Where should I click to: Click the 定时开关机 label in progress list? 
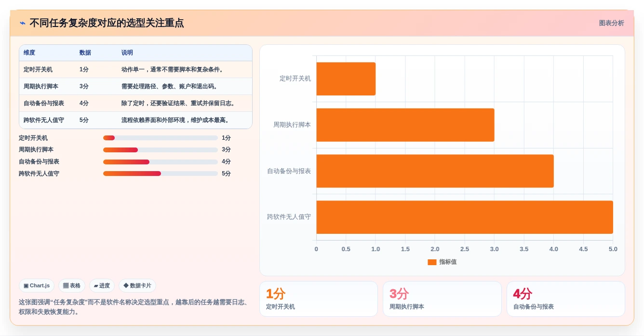(33, 138)
